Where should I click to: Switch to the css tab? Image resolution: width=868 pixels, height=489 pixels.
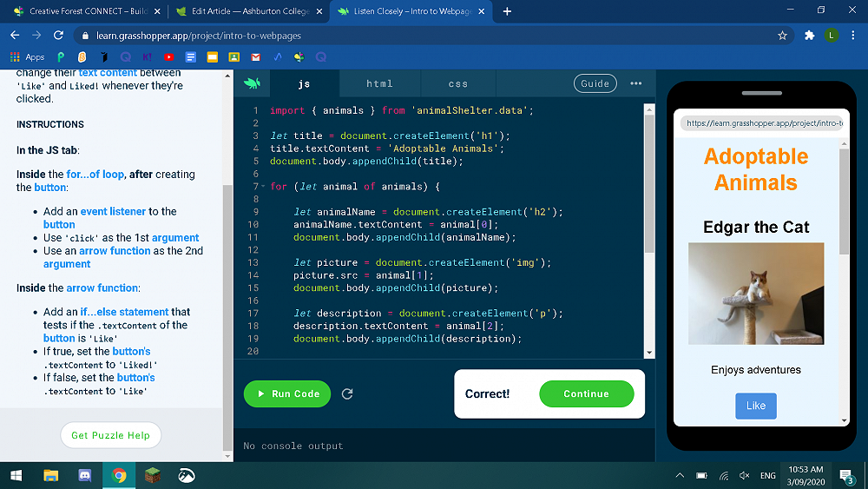(458, 84)
